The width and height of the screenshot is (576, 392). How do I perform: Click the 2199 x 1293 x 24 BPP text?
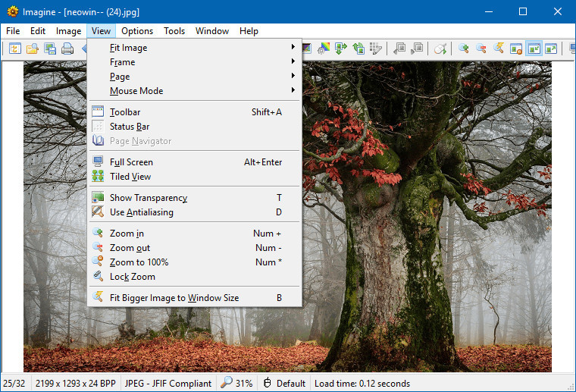click(76, 384)
